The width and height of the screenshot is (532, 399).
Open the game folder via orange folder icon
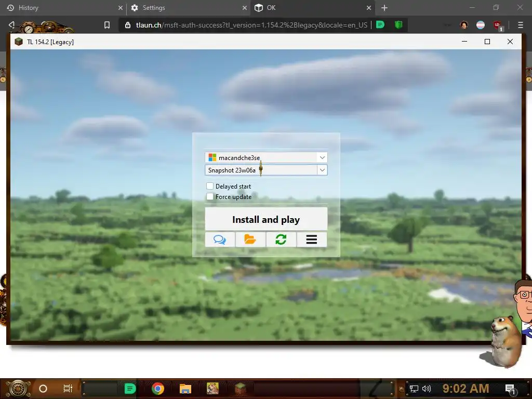point(250,240)
